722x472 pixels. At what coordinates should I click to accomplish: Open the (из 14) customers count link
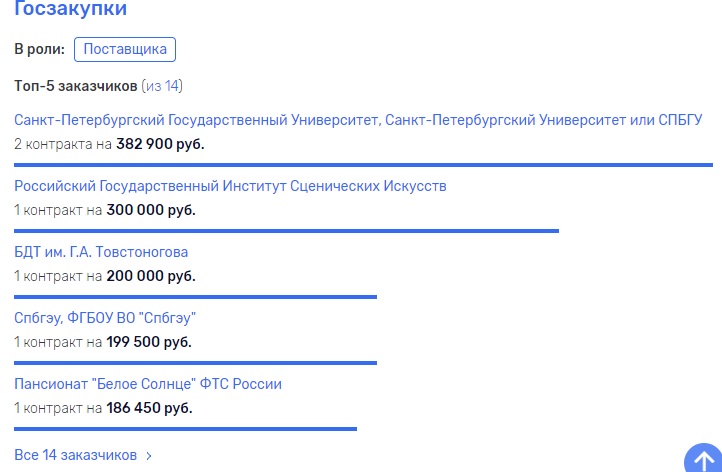[x=162, y=86]
